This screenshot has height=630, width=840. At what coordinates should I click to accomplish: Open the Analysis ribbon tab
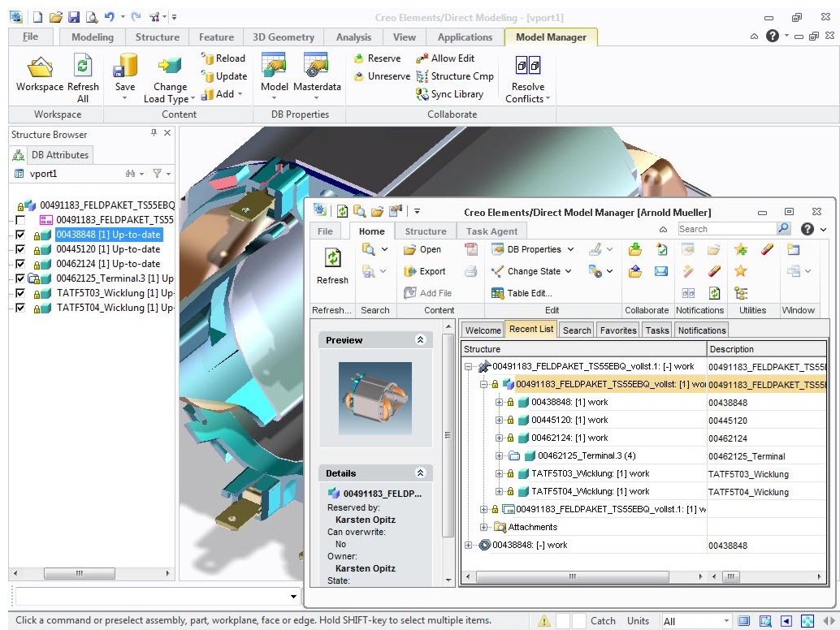[x=353, y=37]
